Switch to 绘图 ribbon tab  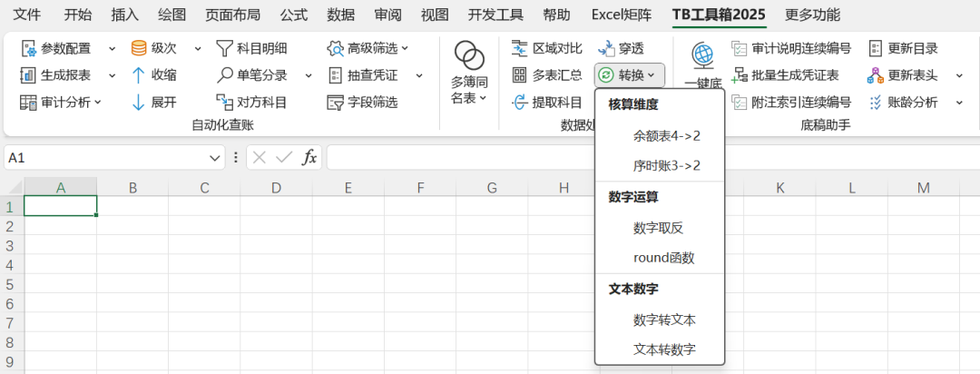coord(171,15)
